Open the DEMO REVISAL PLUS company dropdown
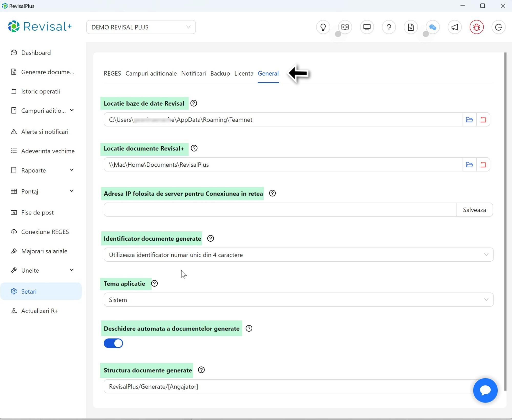 coord(141,27)
